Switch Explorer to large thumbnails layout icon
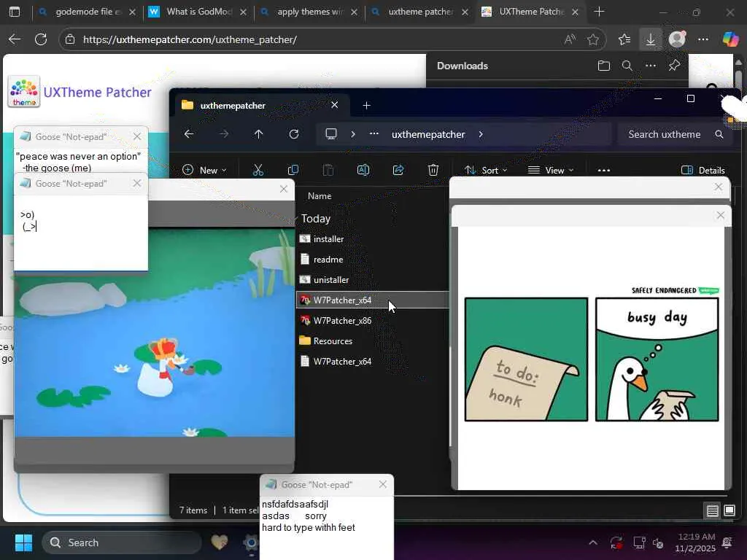 pos(729,511)
